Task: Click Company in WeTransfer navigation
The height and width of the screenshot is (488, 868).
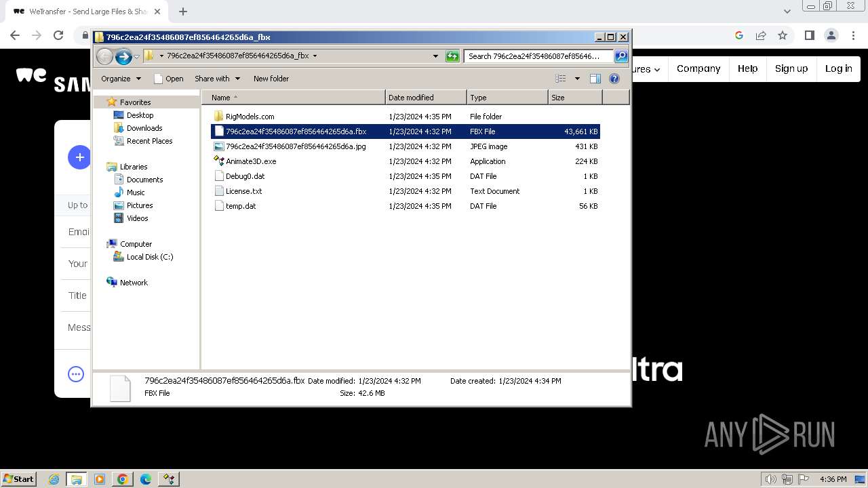Action: click(x=698, y=68)
